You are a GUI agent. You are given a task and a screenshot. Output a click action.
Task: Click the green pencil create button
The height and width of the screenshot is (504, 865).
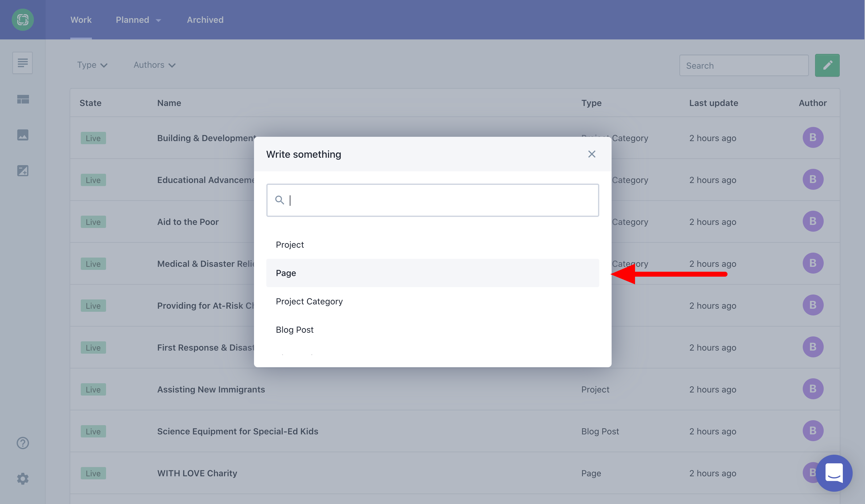point(827,65)
